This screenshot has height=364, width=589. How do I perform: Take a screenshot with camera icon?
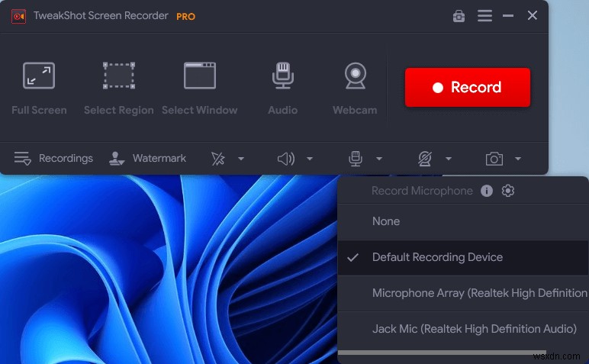[494, 159]
